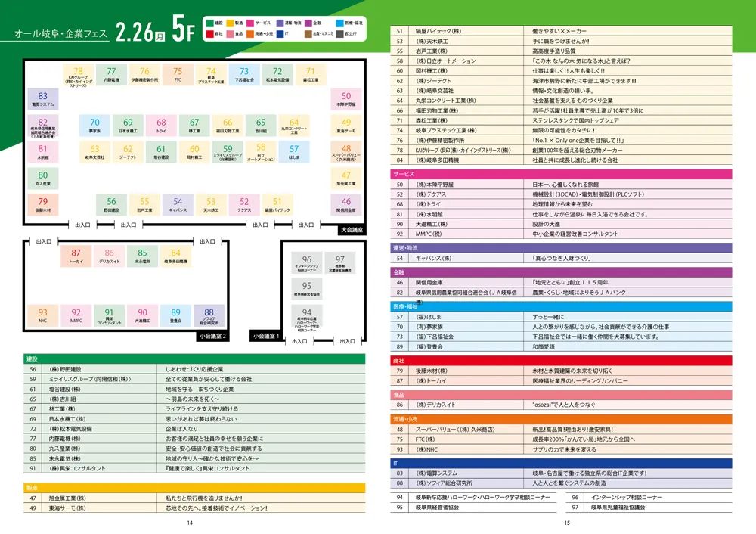Viewport: 756px width, 534px height.
Task: Click booth 75 FTC on the floor map
Action: 178,75
